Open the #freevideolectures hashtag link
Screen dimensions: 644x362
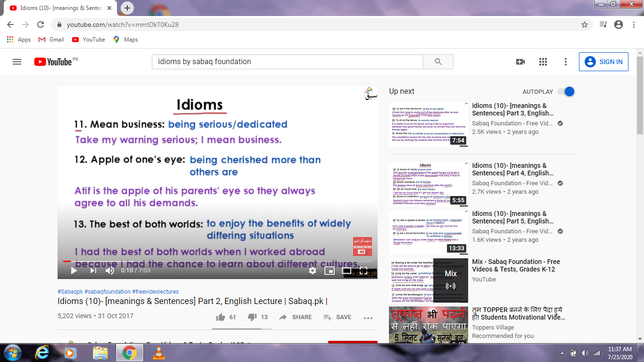coord(156,292)
